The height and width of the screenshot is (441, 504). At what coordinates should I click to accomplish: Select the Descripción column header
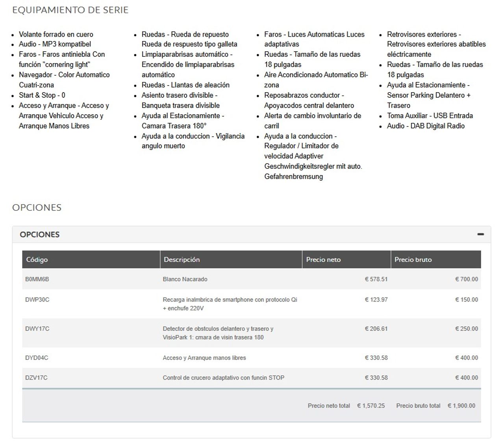(x=182, y=260)
